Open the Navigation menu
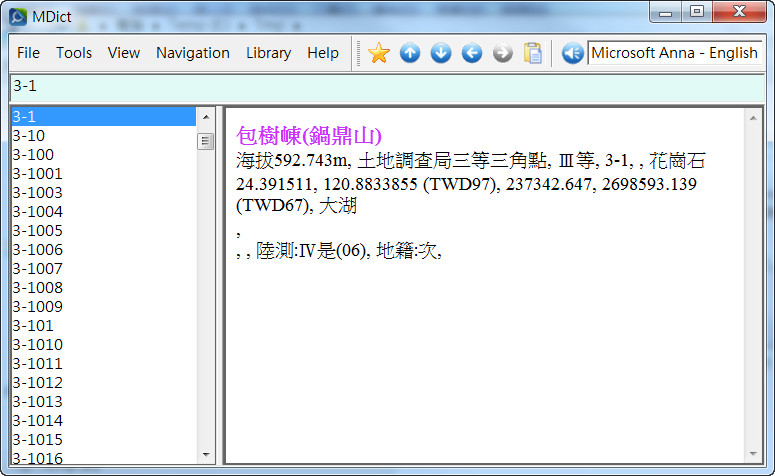Viewport: 775px width, 476px height. point(193,53)
